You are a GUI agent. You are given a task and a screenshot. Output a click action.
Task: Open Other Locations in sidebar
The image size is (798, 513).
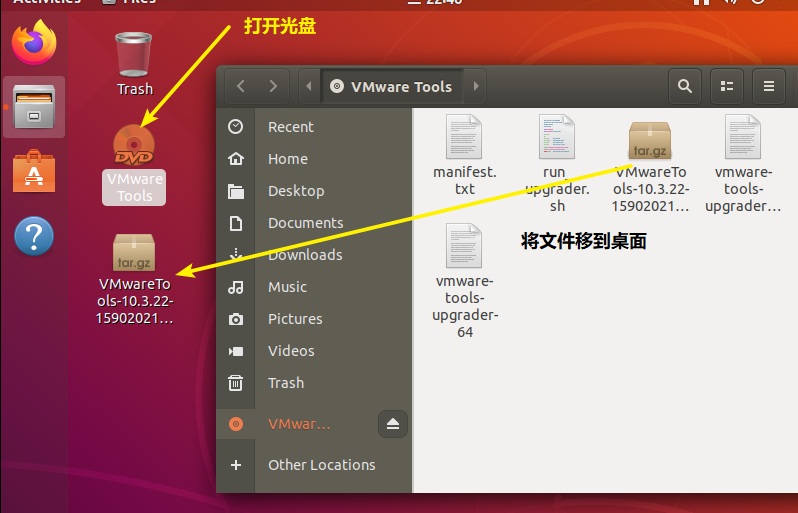pyautogui.click(x=314, y=465)
